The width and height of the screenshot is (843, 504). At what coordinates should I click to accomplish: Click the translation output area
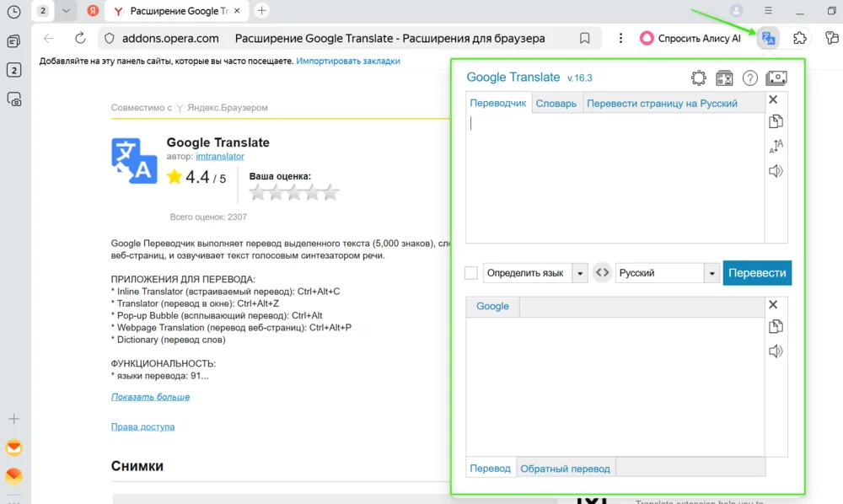[x=615, y=386]
